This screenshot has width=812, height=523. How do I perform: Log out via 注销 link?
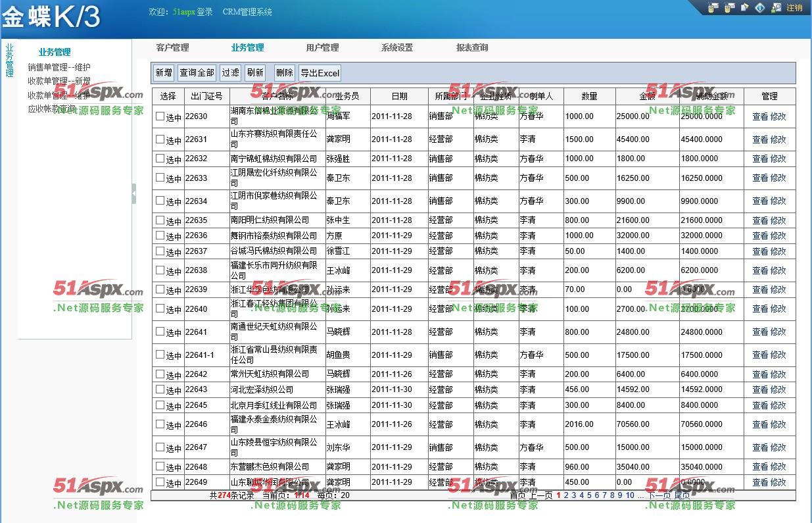pyautogui.click(x=794, y=8)
